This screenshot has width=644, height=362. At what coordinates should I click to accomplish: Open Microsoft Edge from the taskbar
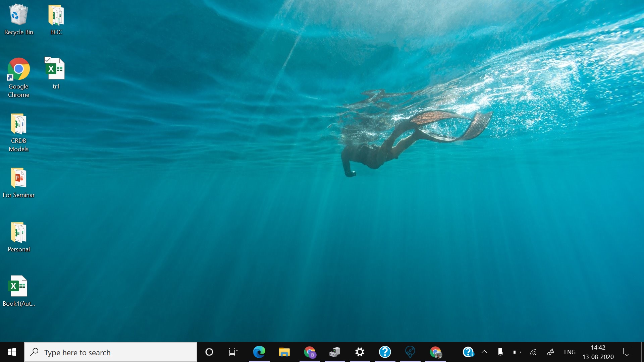(259, 352)
